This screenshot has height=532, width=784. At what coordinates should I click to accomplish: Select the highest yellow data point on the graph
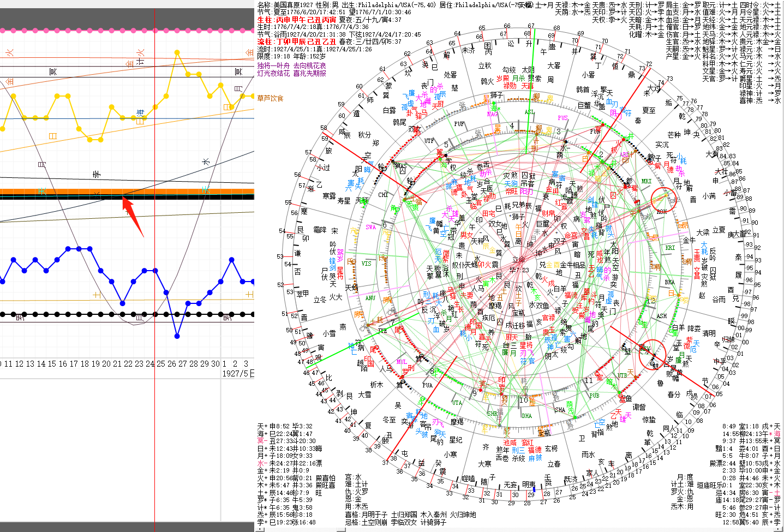click(177, 53)
